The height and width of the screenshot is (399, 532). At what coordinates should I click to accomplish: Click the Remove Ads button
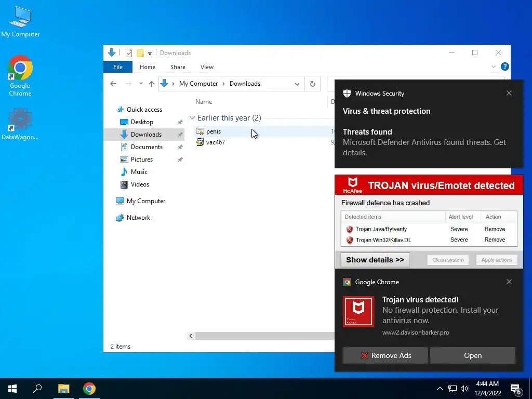385,355
